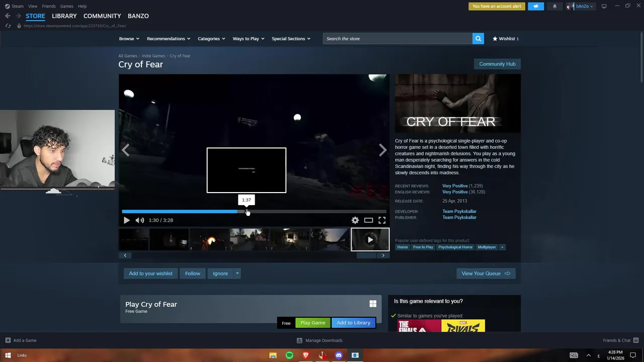The image size is (644, 362).
Task: Focus the Search the store field
Action: pos(397,39)
